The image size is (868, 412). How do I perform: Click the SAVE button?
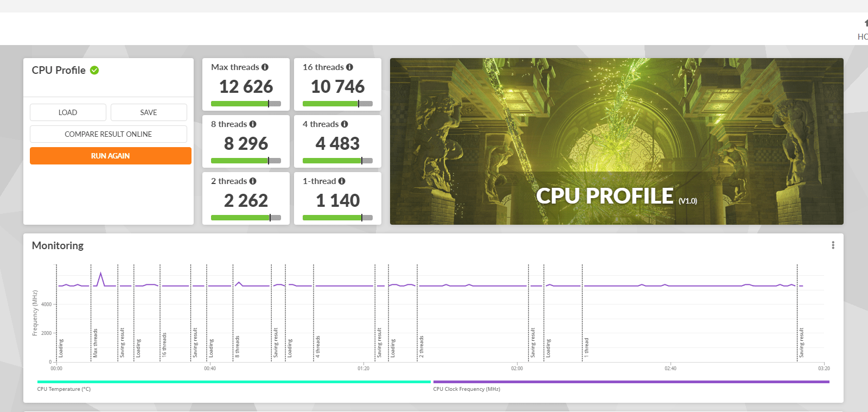point(149,112)
